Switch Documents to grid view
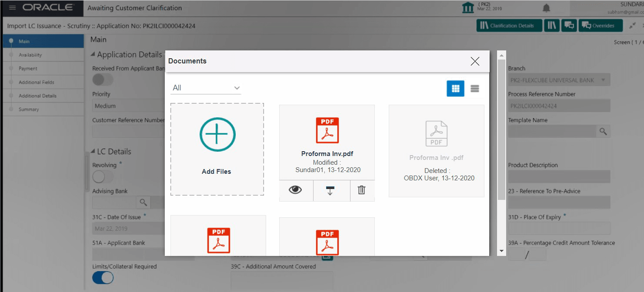 tap(455, 88)
